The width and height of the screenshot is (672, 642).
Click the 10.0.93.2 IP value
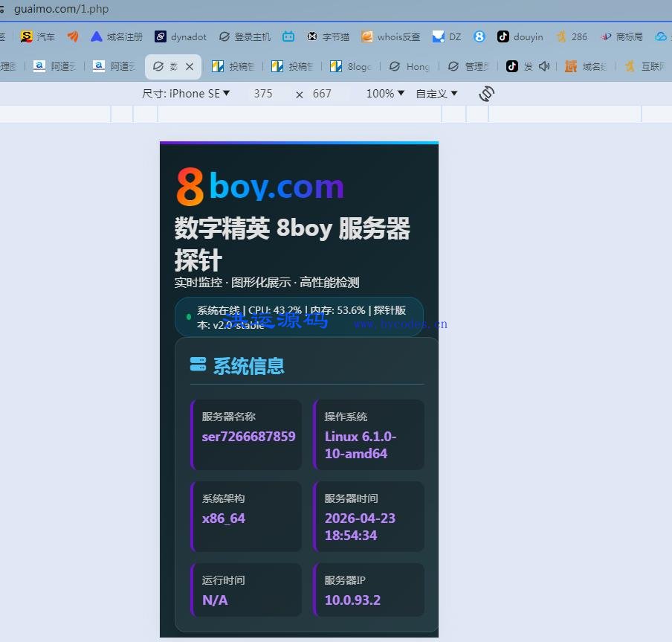coord(352,600)
